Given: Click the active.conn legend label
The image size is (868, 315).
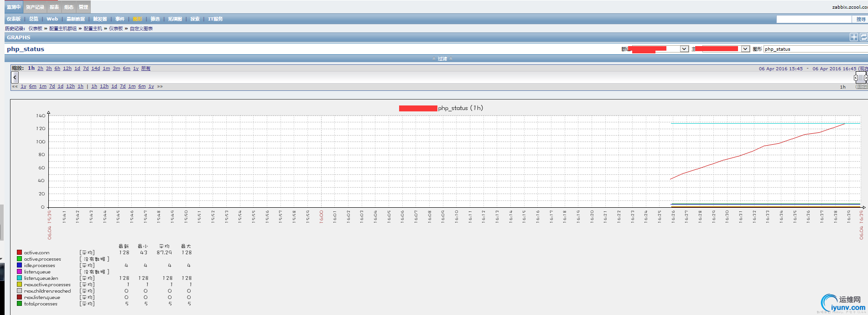Looking at the screenshot, I should (x=36, y=252).
